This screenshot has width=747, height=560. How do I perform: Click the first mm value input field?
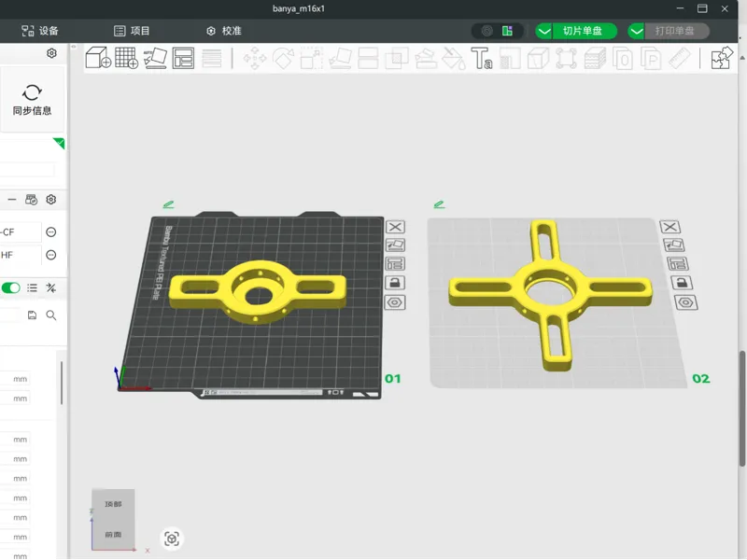[14, 379]
